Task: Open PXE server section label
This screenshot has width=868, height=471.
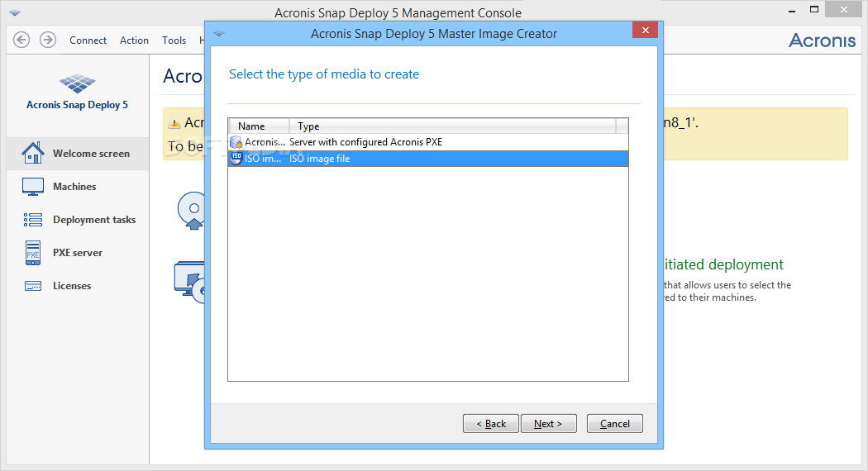Action: click(78, 253)
